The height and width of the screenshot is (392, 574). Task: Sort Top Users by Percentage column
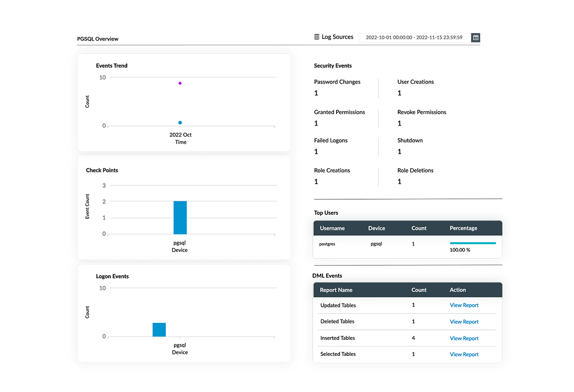[x=463, y=228]
